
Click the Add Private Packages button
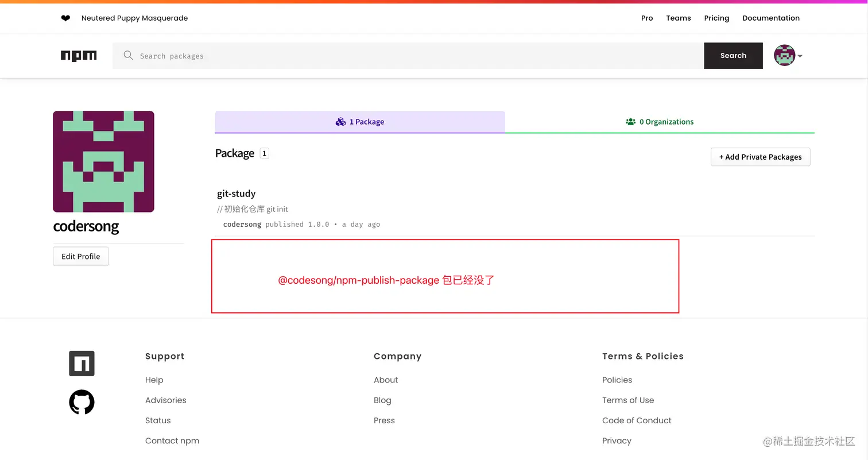(x=760, y=157)
